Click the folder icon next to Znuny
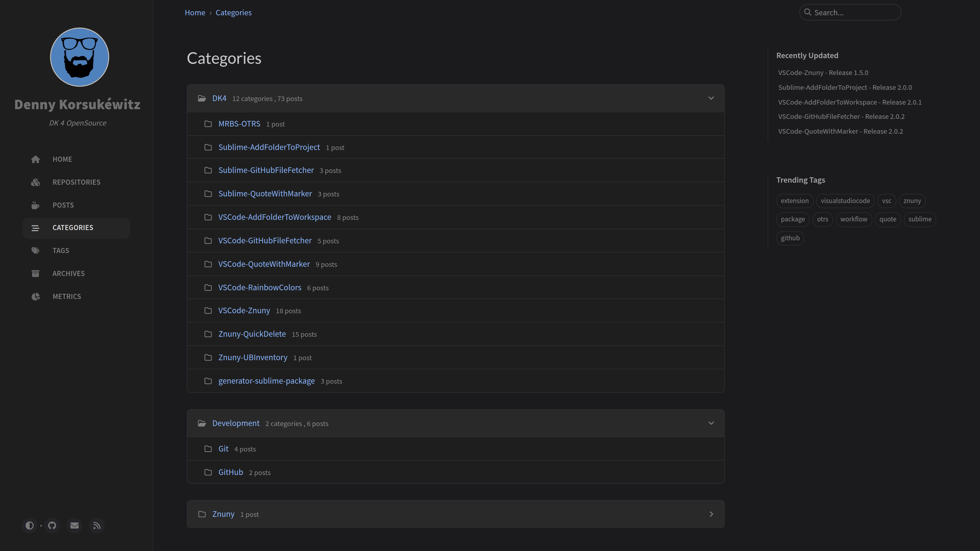The height and width of the screenshot is (551, 980). [x=202, y=514]
